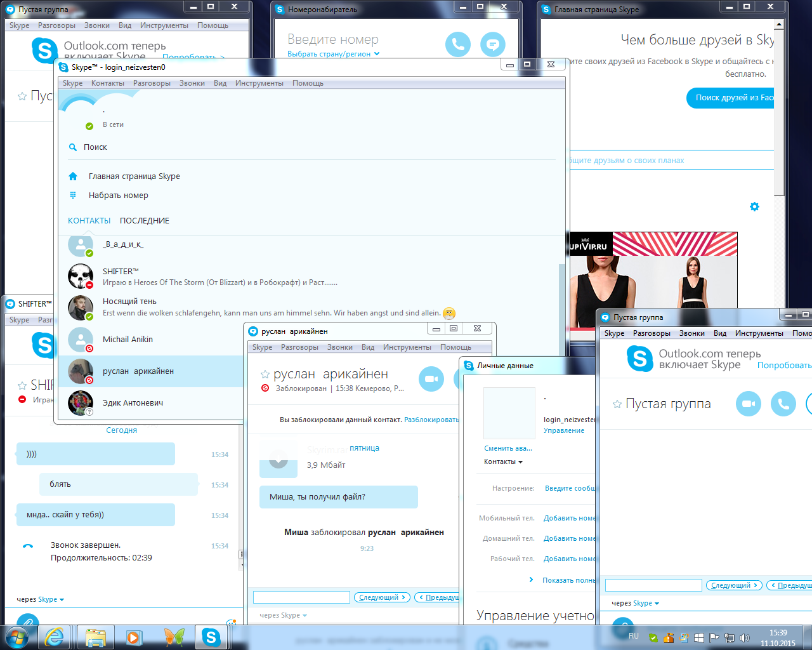This screenshot has height=650, width=812.
Task: Switch to КОНТАКТЫ tab
Action: (89, 221)
